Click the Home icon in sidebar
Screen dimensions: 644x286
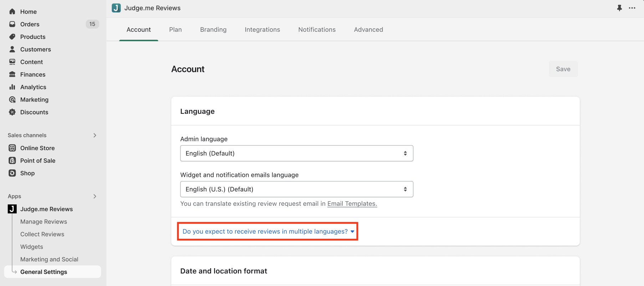[12, 11]
